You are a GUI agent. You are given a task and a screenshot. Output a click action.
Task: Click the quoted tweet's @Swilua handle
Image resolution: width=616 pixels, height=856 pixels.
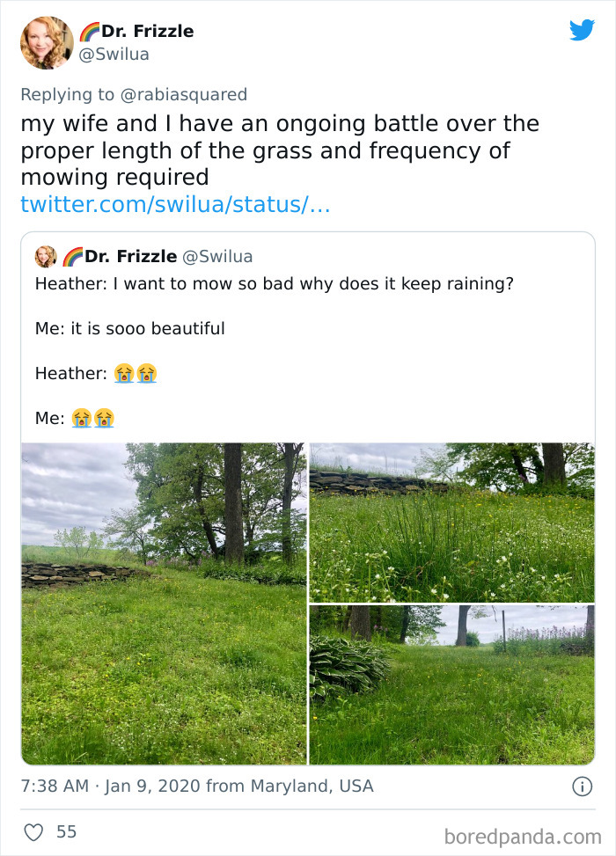coord(216,257)
